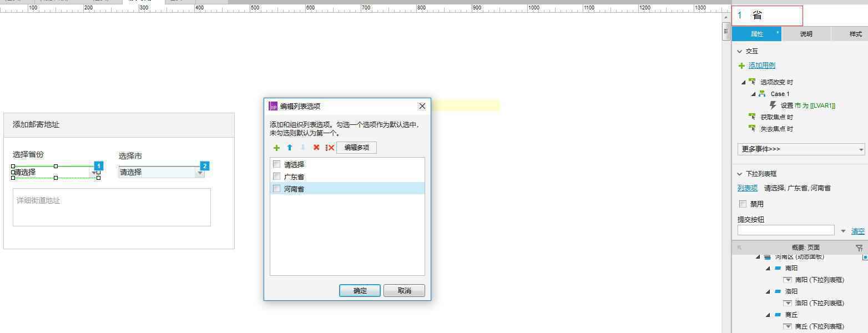The height and width of the screenshot is (333, 868).
Task: Select 洛阳 (下拉列表框) in outline
Action: click(819, 303)
